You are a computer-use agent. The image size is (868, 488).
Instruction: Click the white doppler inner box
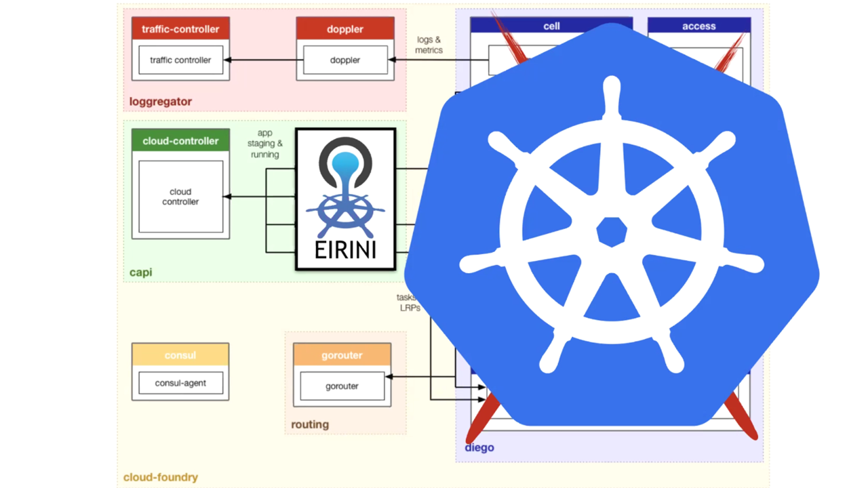click(x=345, y=60)
